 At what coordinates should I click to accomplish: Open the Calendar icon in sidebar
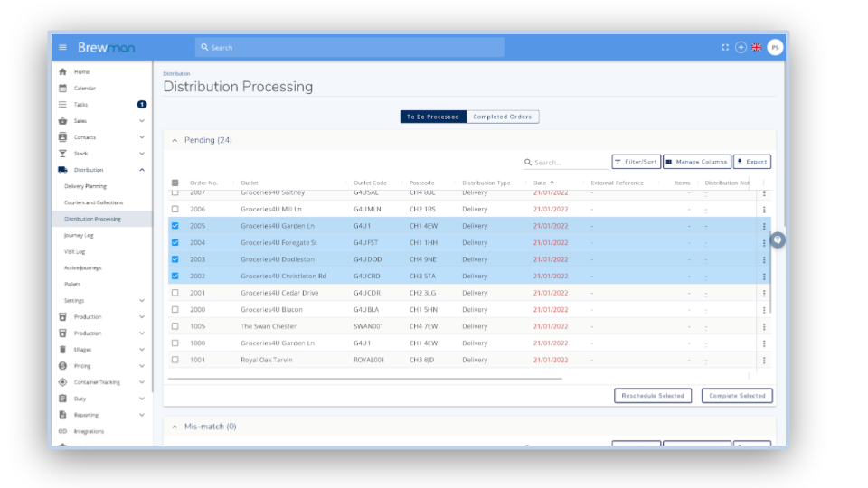[x=62, y=88]
